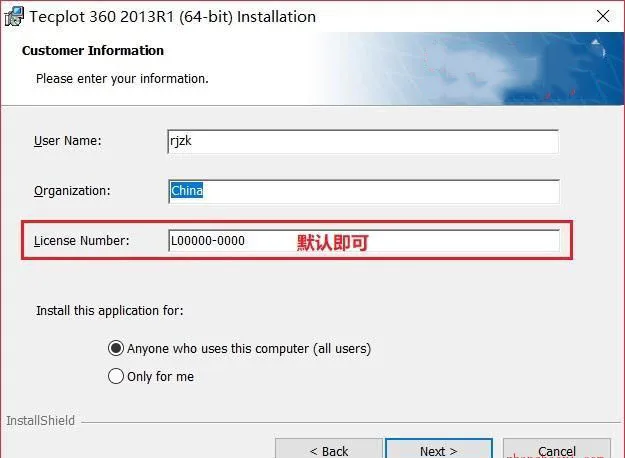
Task: Click the 'User Name:' label
Action: pos(68,141)
